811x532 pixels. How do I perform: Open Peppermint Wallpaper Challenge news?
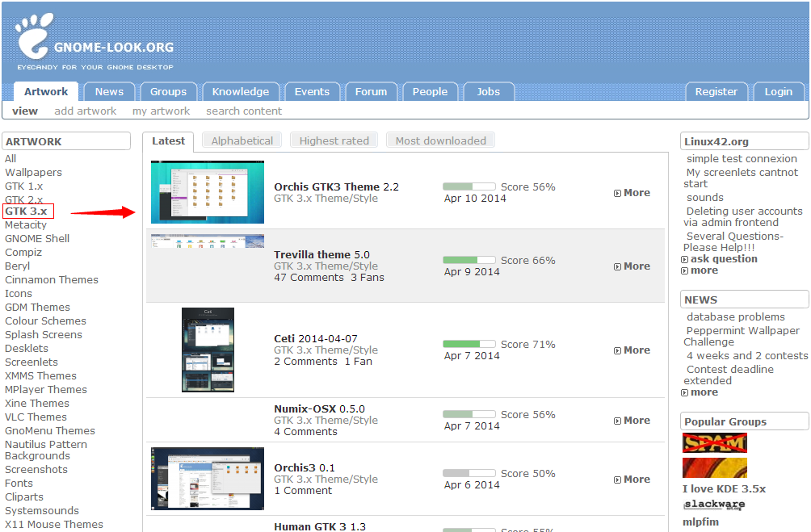click(x=742, y=336)
